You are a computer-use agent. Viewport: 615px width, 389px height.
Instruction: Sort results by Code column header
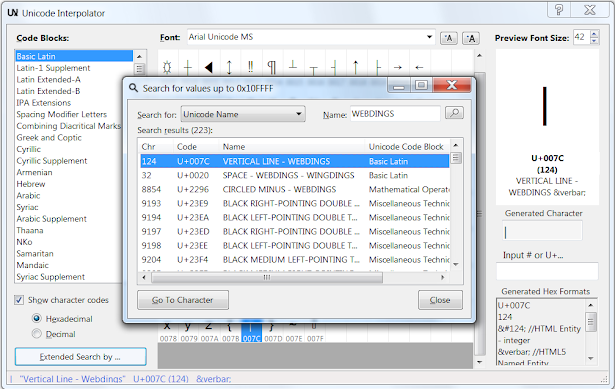point(196,147)
